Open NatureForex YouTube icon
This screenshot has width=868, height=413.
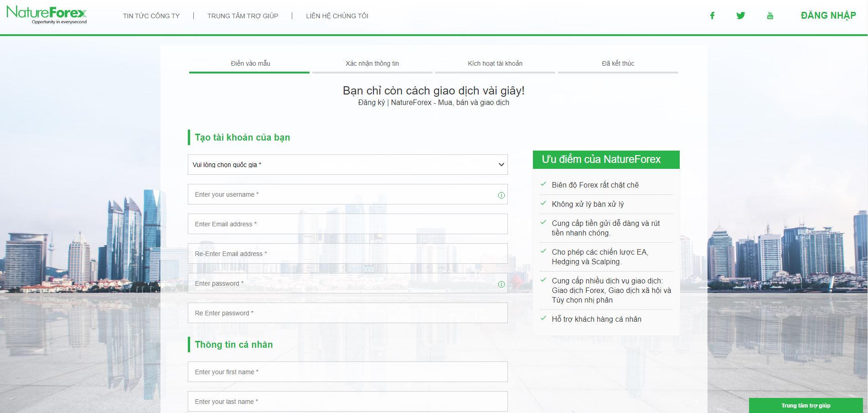pyautogui.click(x=770, y=16)
